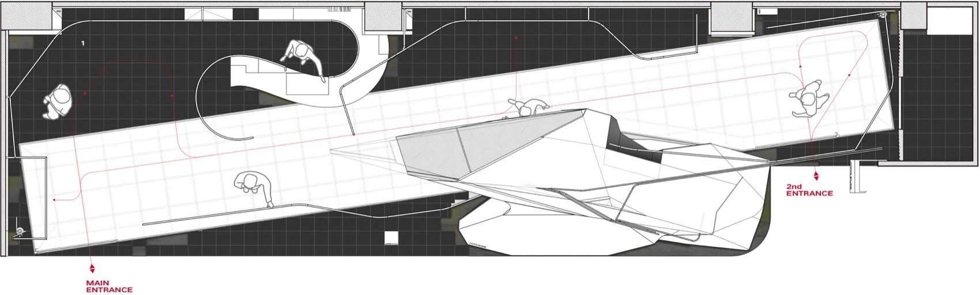Click the MAIN ENTRANCE red label

(109, 286)
